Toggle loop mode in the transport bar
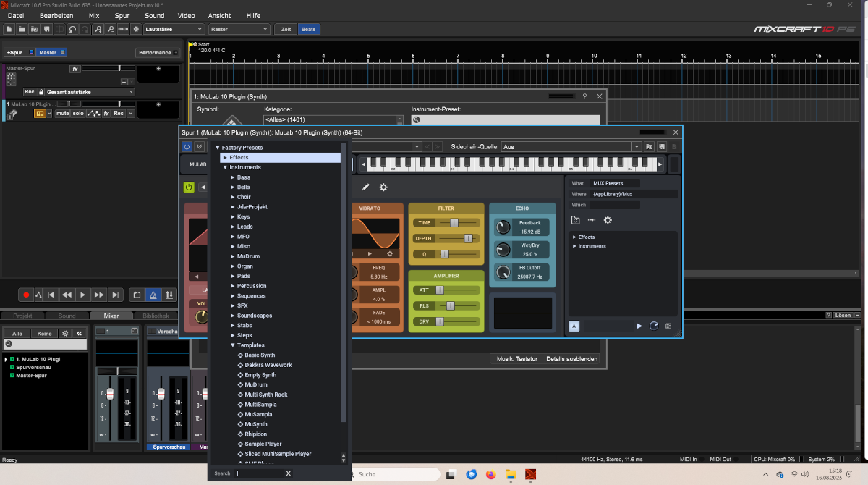The height and width of the screenshot is (485, 868). tap(137, 295)
